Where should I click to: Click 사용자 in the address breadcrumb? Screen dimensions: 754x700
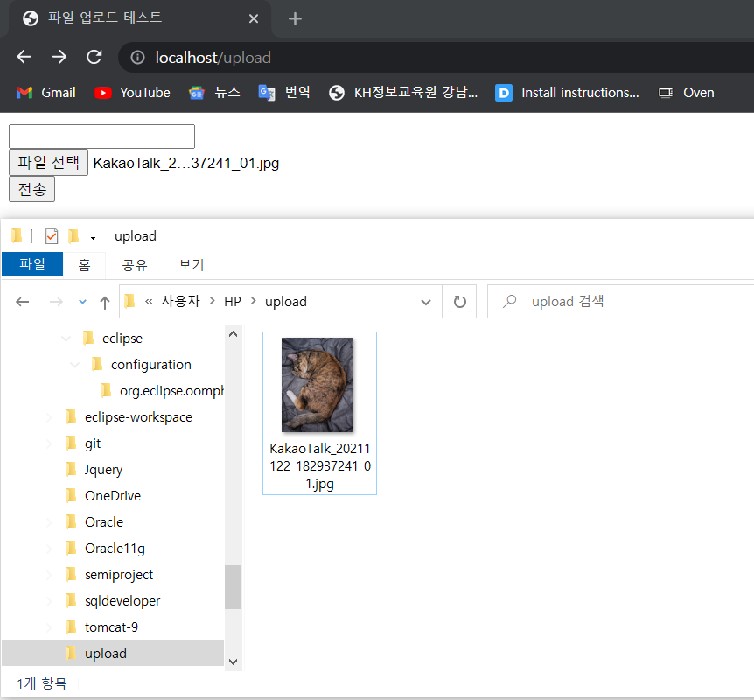point(180,301)
